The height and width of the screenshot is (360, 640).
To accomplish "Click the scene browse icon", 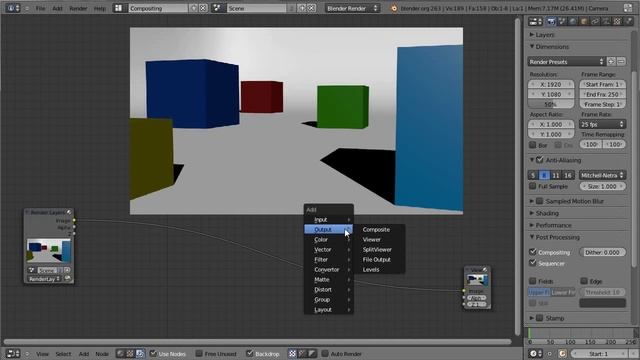I will coord(218,8).
